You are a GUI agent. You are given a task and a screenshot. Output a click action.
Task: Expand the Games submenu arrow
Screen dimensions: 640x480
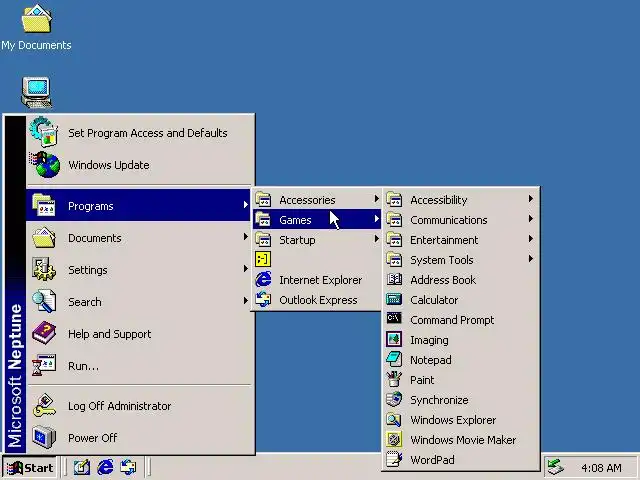click(x=376, y=219)
